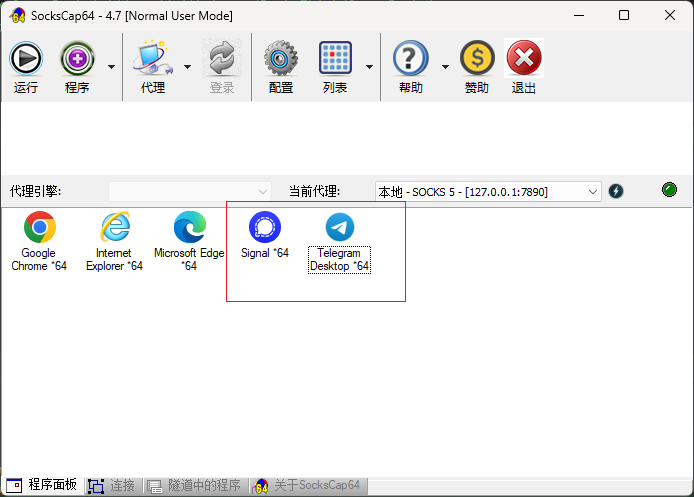The height and width of the screenshot is (497, 694).
Task: Switch to the 程序面板 tab
Action: pyautogui.click(x=42, y=485)
